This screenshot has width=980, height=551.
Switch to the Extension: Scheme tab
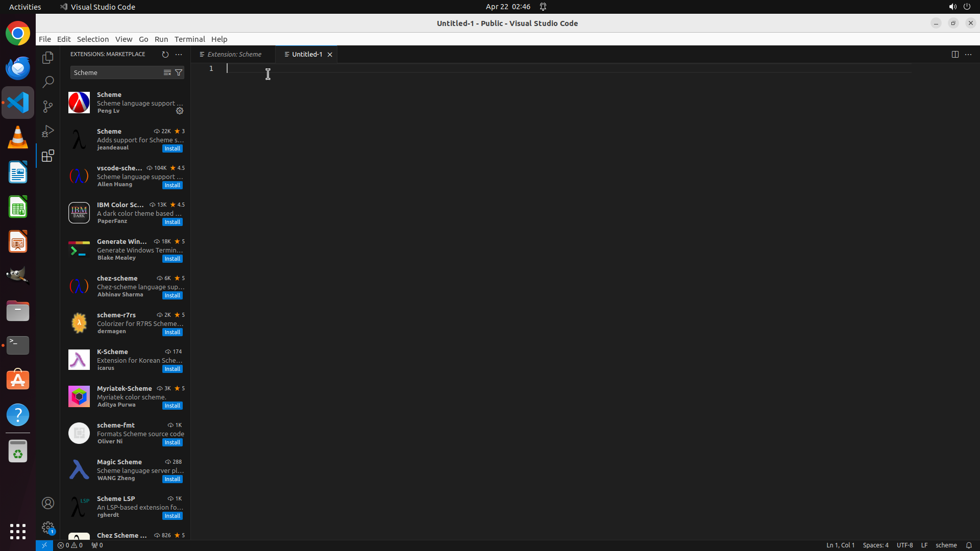(234, 54)
